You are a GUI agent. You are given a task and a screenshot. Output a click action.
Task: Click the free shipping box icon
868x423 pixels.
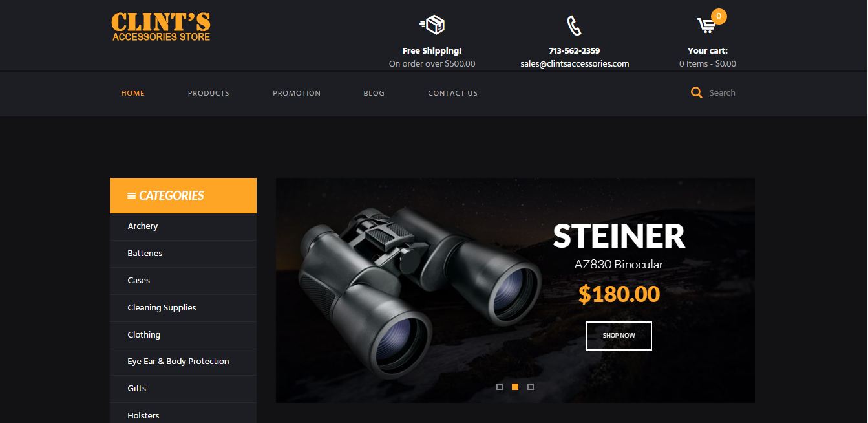coord(432,25)
